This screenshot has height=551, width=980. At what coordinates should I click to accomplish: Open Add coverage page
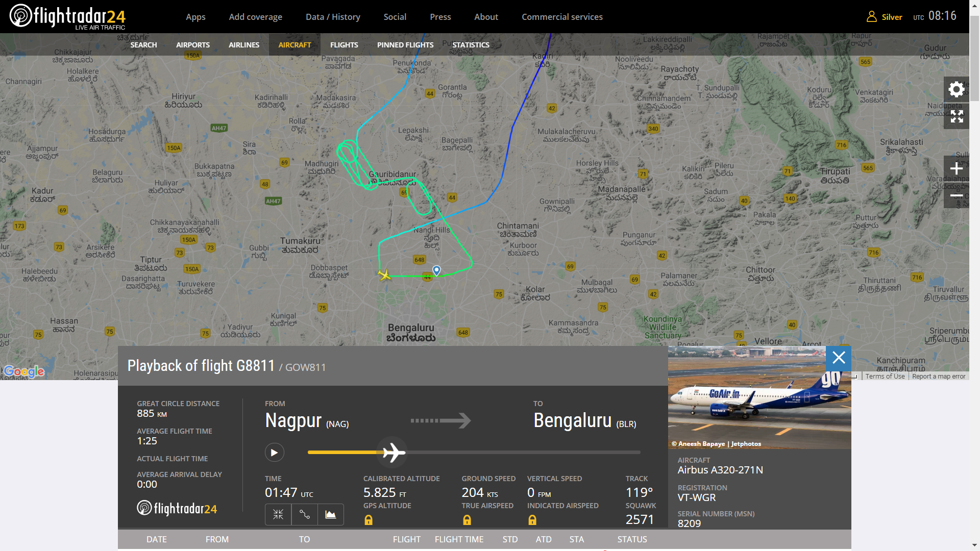pyautogui.click(x=255, y=17)
